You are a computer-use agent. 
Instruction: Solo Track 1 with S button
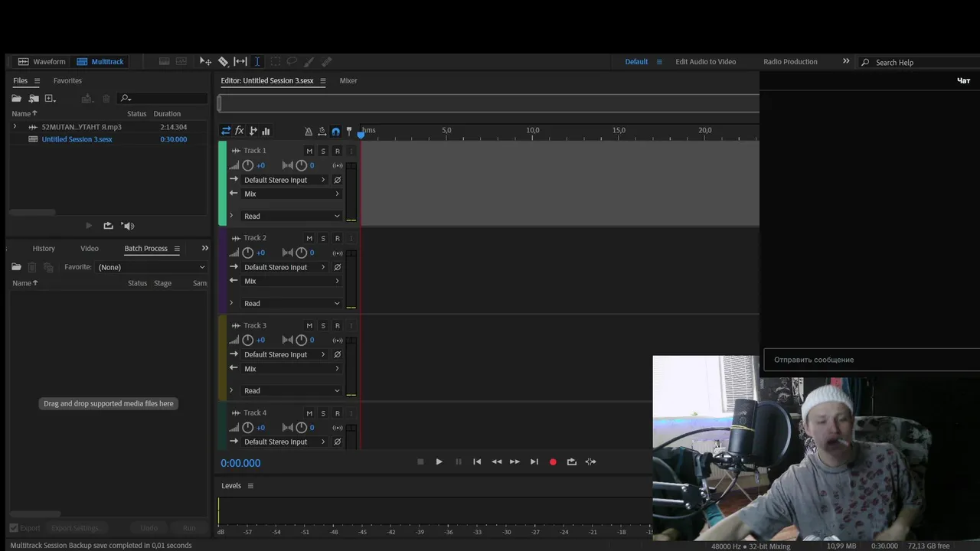[323, 151]
